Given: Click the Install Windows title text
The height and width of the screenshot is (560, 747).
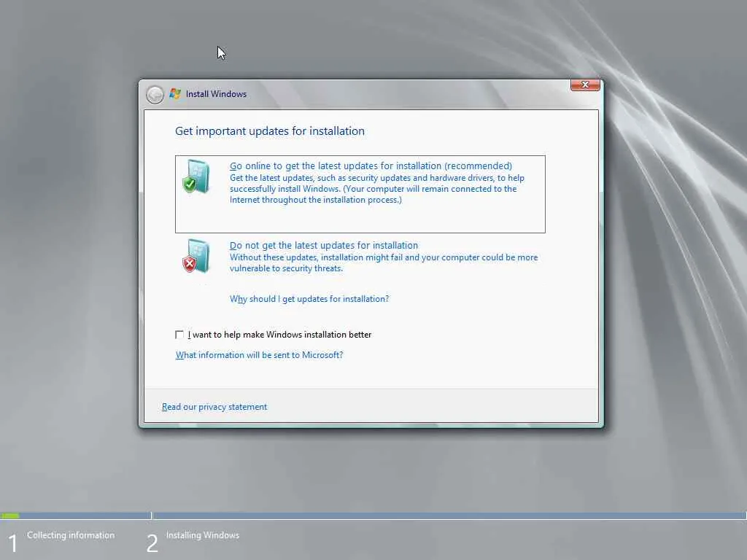Looking at the screenshot, I should pyautogui.click(x=216, y=94).
